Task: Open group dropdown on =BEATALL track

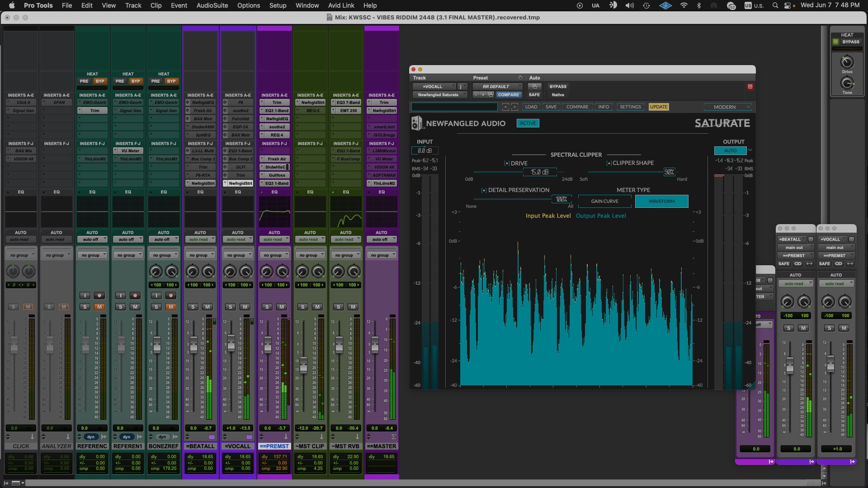Action: [201, 255]
